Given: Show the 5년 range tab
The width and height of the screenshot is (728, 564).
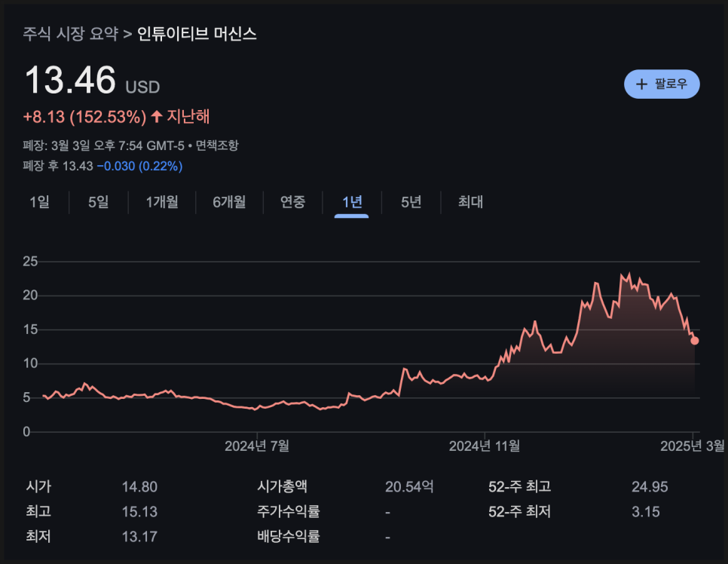Looking at the screenshot, I should point(411,202).
